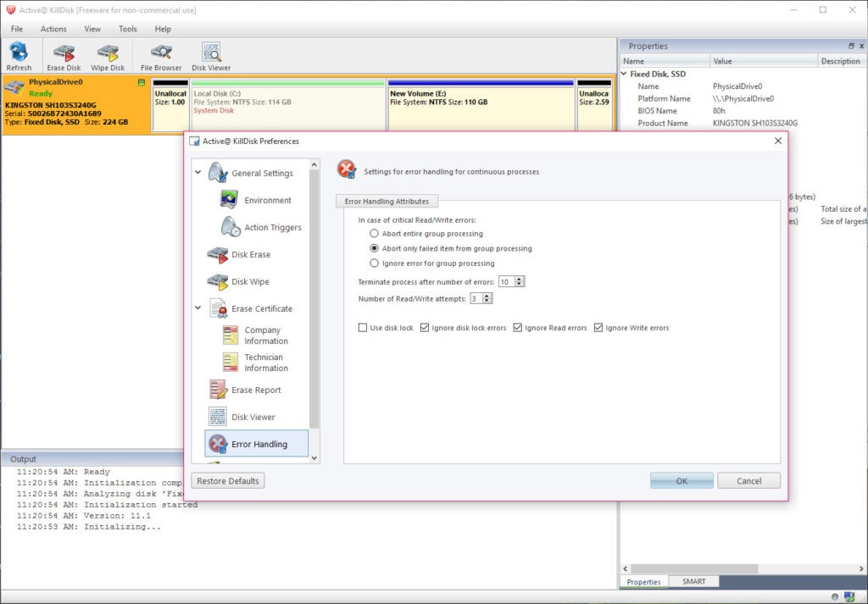Adjust the Terminate process errors spinner

point(520,281)
